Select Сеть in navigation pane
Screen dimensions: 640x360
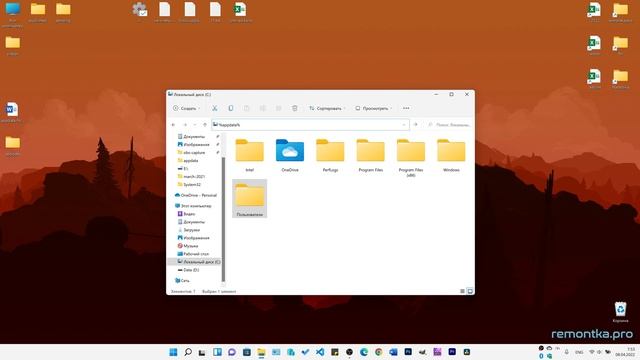185,280
